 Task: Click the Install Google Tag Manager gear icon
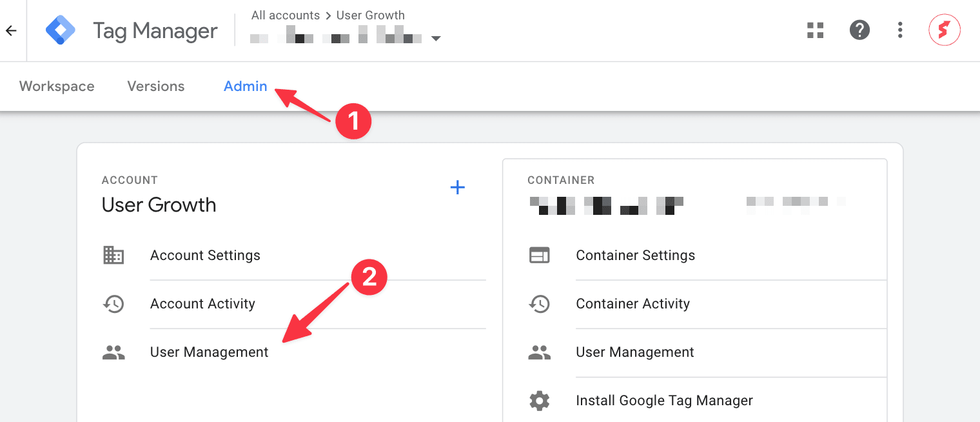(x=540, y=400)
